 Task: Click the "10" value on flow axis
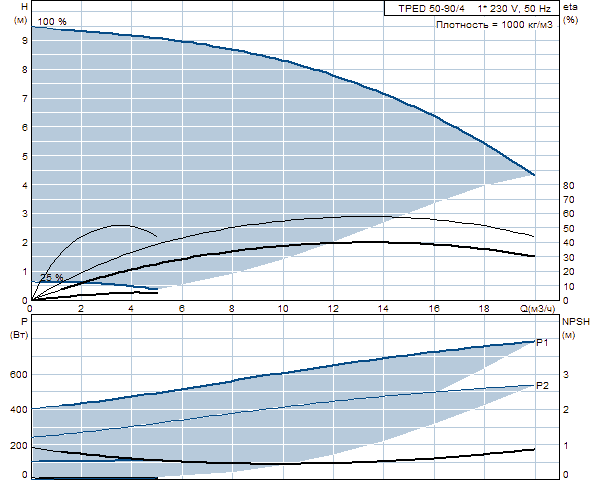pyautogui.click(x=283, y=309)
